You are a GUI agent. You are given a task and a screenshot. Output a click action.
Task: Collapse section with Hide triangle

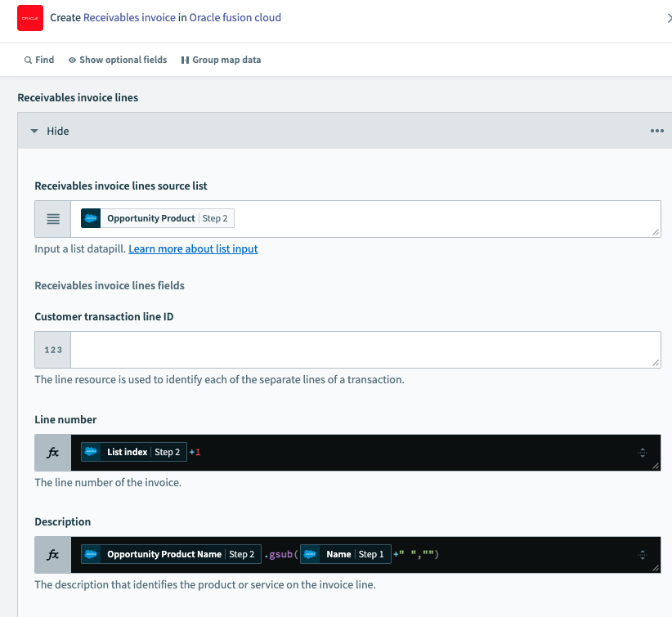pyautogui.click(x=35, y=131)
